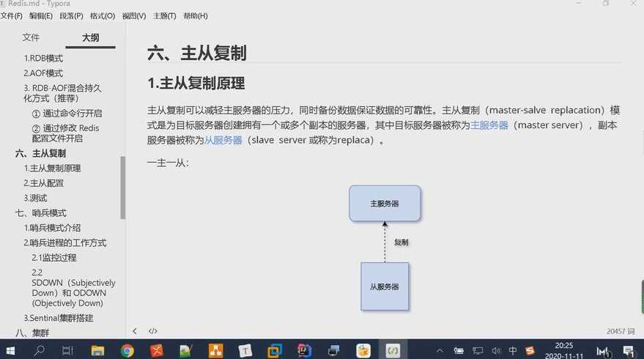Toggle the 中 input language indicator
Image resolution: width=644 pixels, height=359 pixels.
point(513,350)
